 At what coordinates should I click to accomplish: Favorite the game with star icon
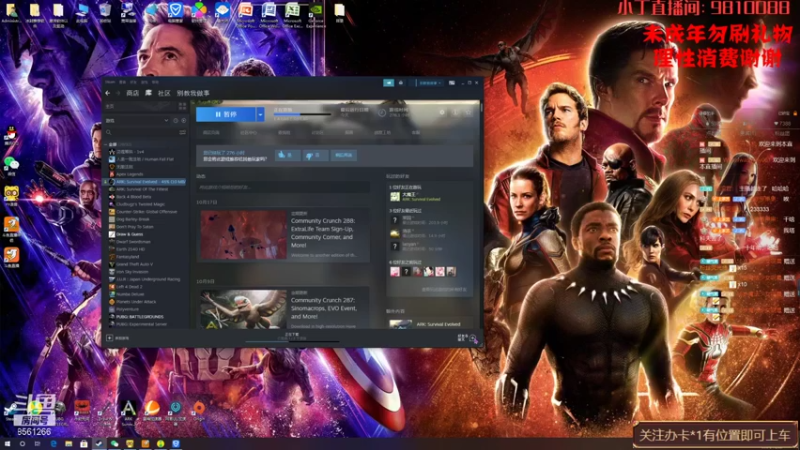pos(468,112)
